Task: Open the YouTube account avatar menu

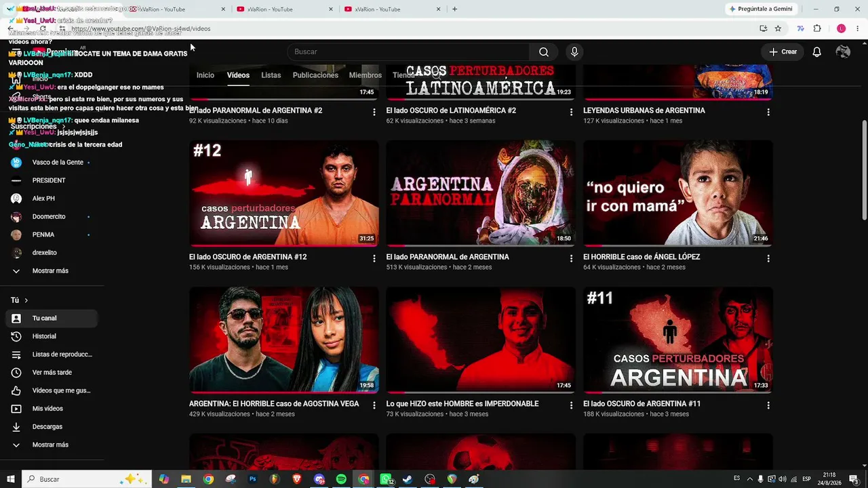Action: [843, 52]
